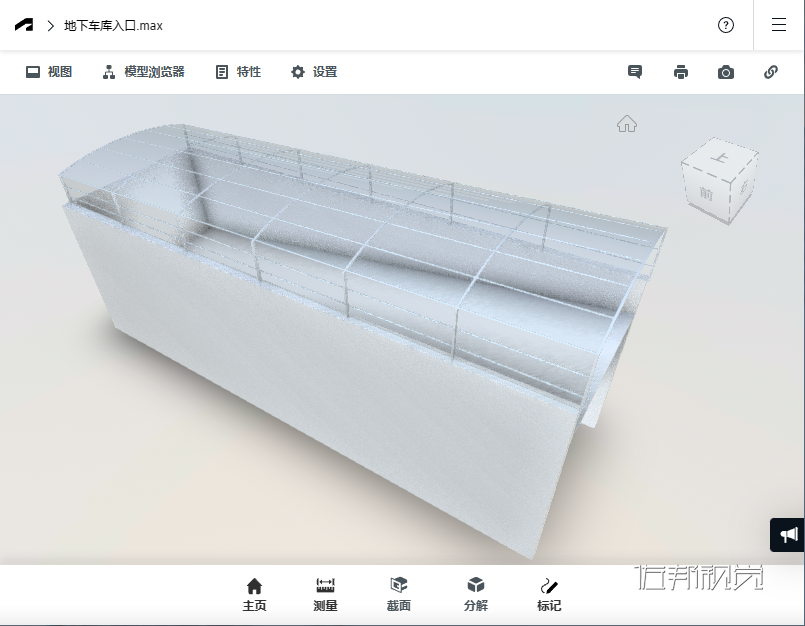Open the 视图 views menu
The image size is (805, 626).
[x=48, y=72]
